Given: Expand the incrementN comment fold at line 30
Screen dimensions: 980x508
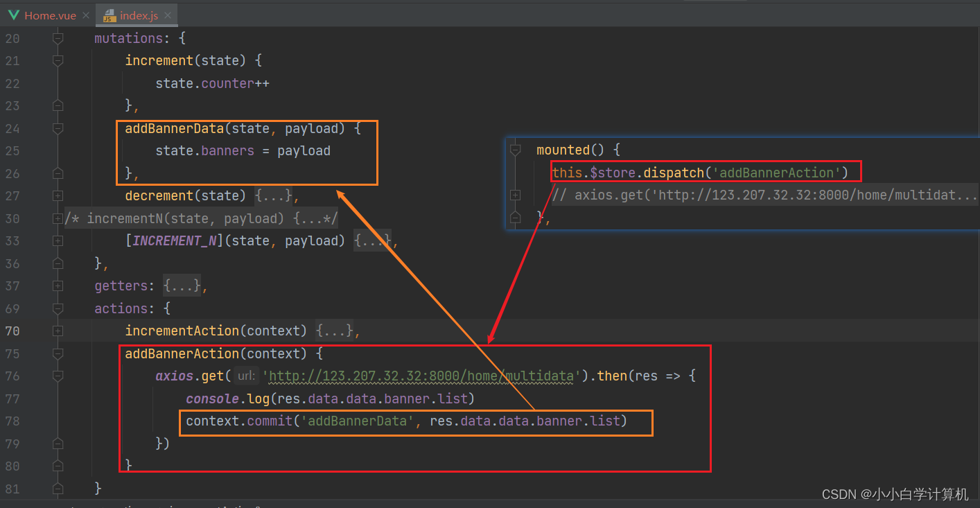Looking at the screenshot, I should pos(58,219).
